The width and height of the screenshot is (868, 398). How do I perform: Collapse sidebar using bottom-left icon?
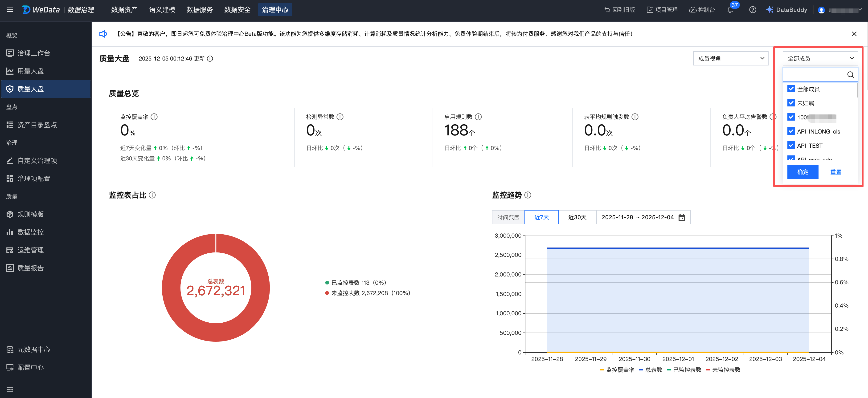(x=10, y=389)
